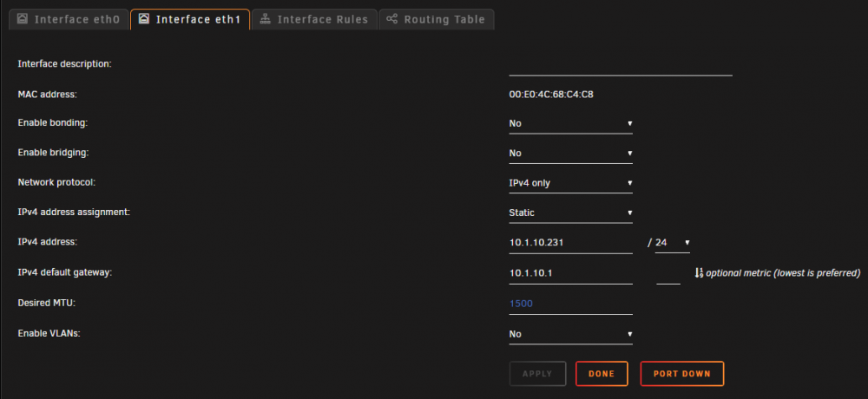
Task: Click the APPLY button
Action: point(537,374)
